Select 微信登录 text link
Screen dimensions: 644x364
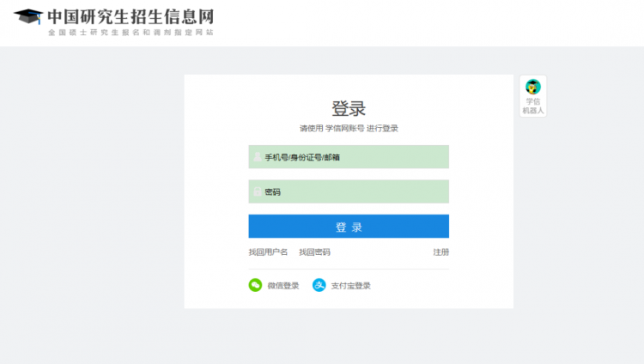283,286
